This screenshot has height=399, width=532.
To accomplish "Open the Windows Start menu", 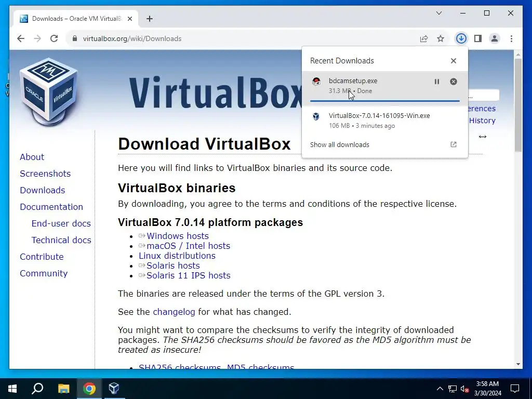I will (x=12, y=389).
